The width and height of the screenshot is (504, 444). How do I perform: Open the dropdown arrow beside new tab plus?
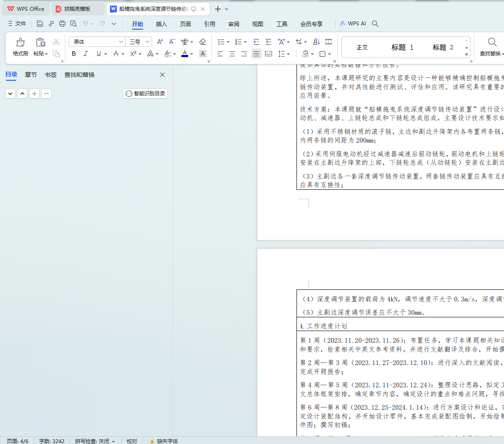pyautogui.click(x=226, y=9)
